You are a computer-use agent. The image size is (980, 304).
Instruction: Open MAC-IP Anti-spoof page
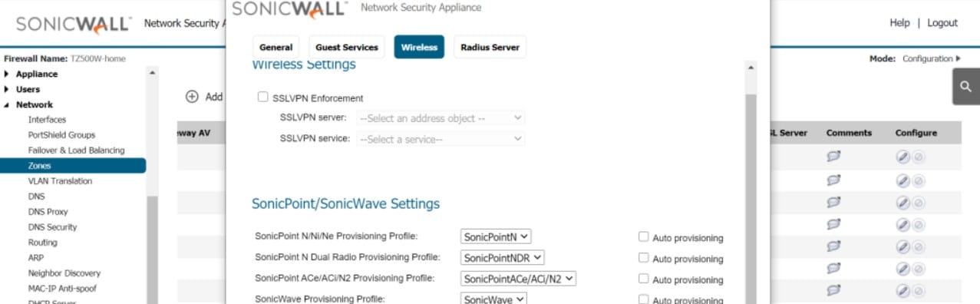(x=61, y=289)
